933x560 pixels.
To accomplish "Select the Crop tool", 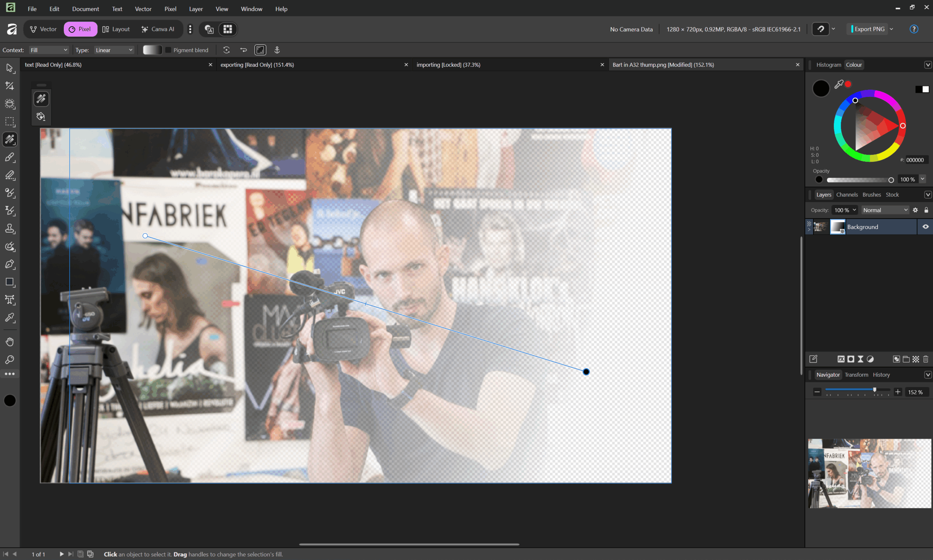I will pyautogui.click(x=9, y=86).
